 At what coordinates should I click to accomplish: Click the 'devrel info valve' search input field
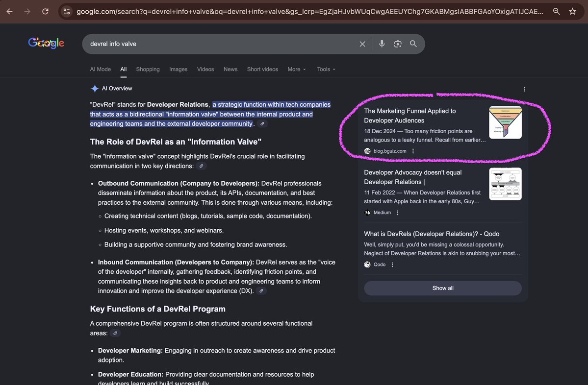(221, 44)
